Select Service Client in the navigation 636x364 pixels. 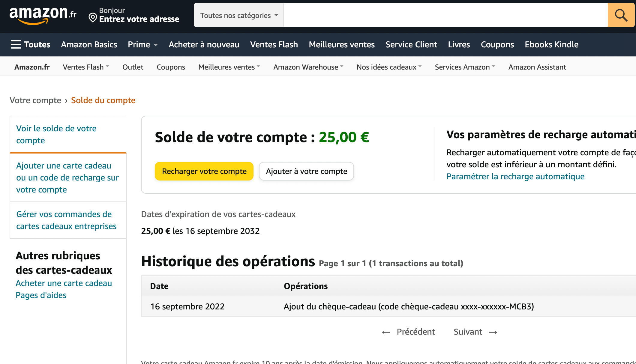click(x=411, y=44)
